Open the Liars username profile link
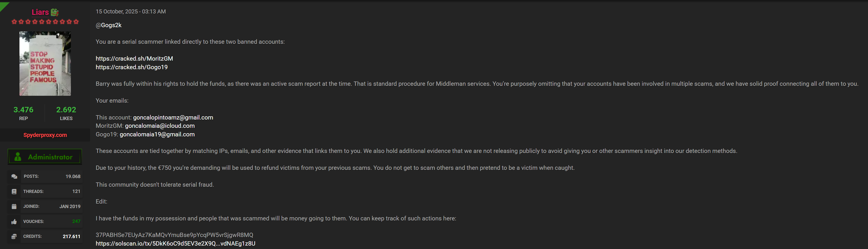Viewport: 868px width, 249px height. tap(40, 13)
